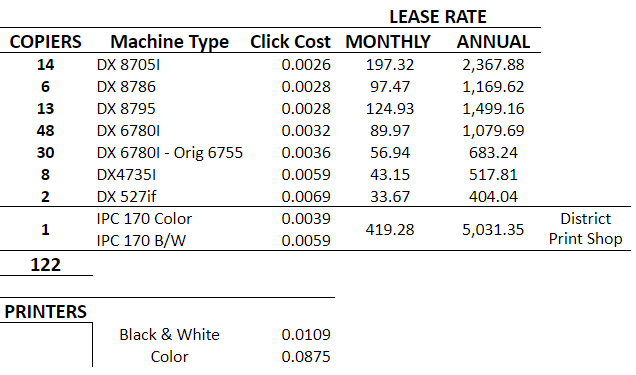Image resolution: width=636 pixels, height=375 pixels.
Task: Click the Color printer cost 0.0875
Action: (306, 357)
